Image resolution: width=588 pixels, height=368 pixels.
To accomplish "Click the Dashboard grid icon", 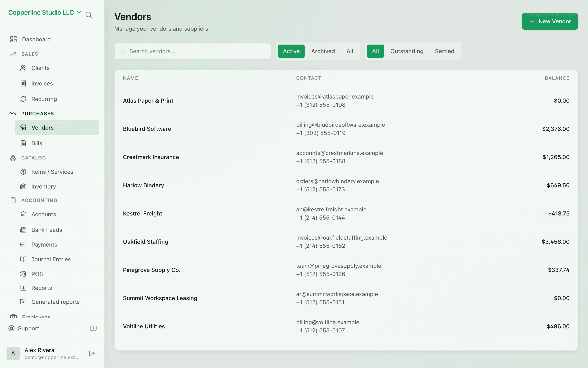I will point(13,39).
